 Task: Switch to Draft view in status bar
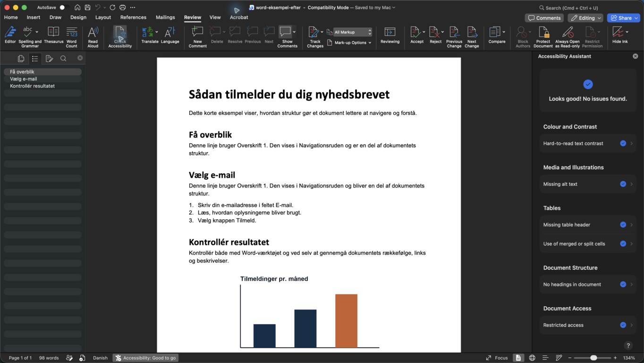point(559,358)
